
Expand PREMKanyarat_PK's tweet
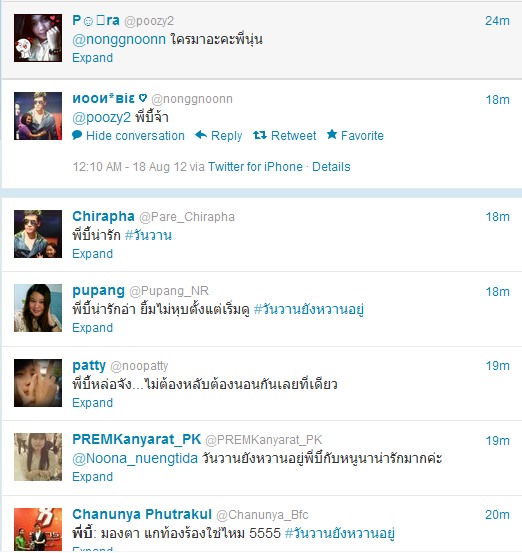click(x=92, y=477)
